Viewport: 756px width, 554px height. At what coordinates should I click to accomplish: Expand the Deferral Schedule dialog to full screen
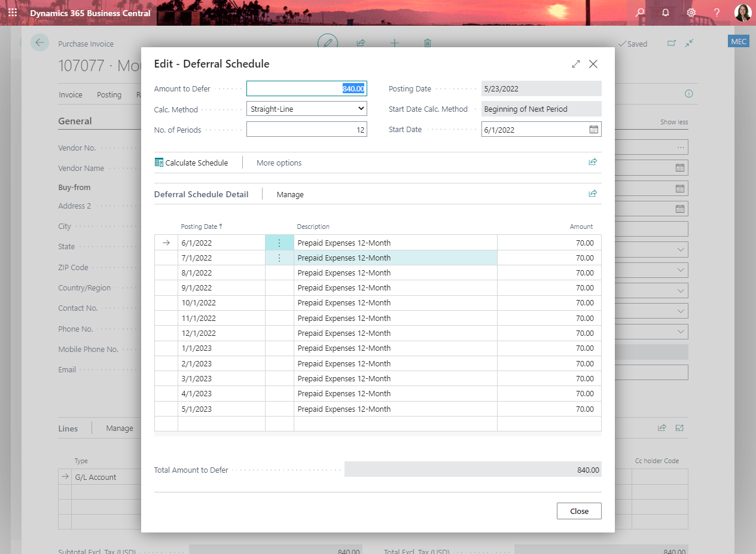coord(575,64)
